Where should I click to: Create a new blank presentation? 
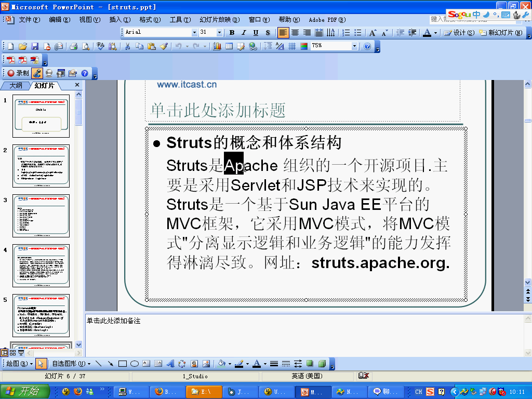coord(10,46)
